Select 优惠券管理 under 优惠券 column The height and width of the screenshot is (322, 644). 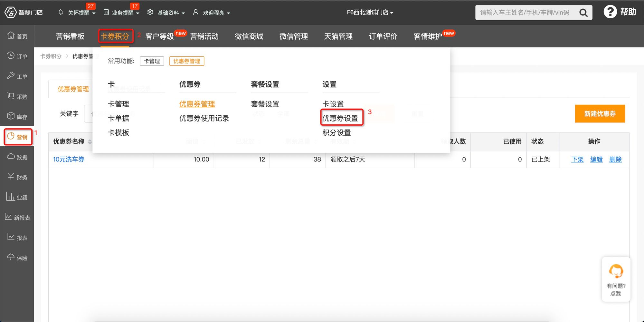point(197,104)
